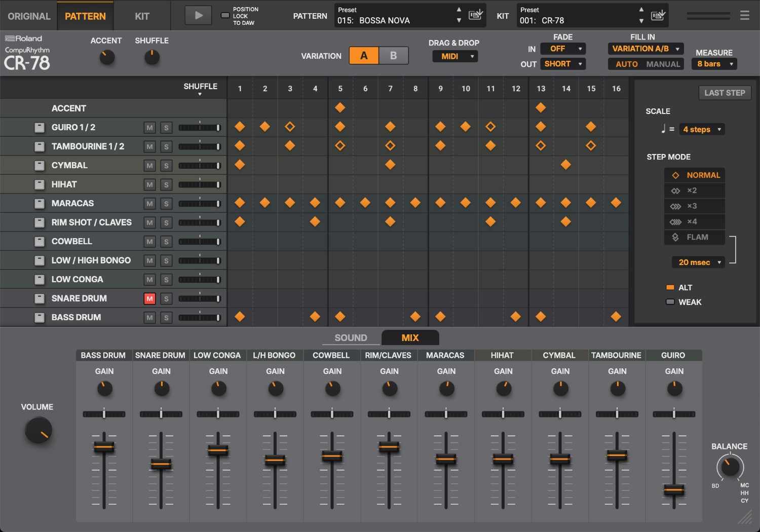Solo the MARACAS track
The height and width of the screenshot is (532, 760).
coord(166,203)
